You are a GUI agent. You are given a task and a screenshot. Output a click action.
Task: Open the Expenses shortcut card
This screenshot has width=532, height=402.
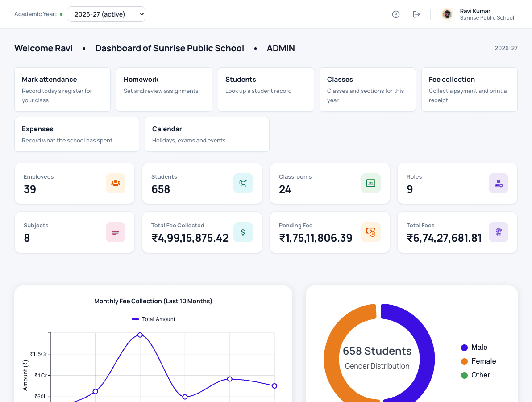(77, 134)
